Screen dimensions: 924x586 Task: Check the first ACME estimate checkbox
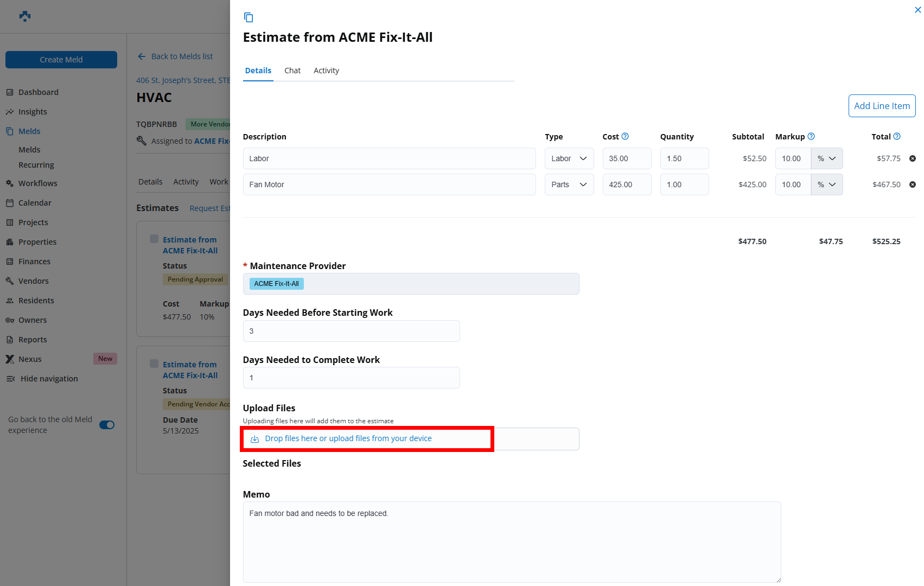(154, 239)
